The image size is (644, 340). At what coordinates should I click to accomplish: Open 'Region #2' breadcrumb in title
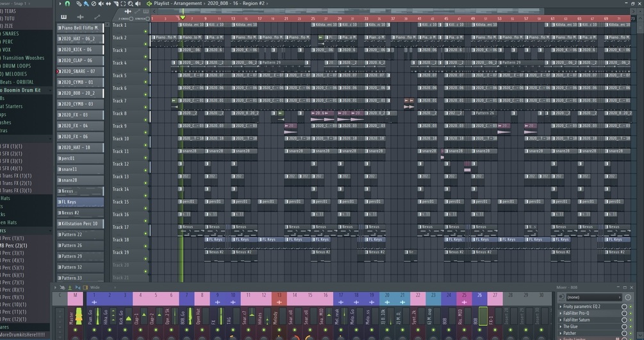pos(253,3)
